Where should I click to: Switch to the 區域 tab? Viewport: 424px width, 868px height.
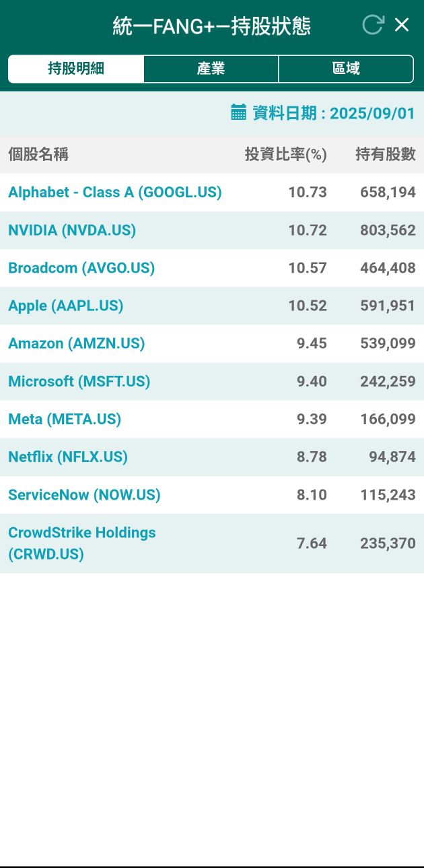(x=346, y=69)
